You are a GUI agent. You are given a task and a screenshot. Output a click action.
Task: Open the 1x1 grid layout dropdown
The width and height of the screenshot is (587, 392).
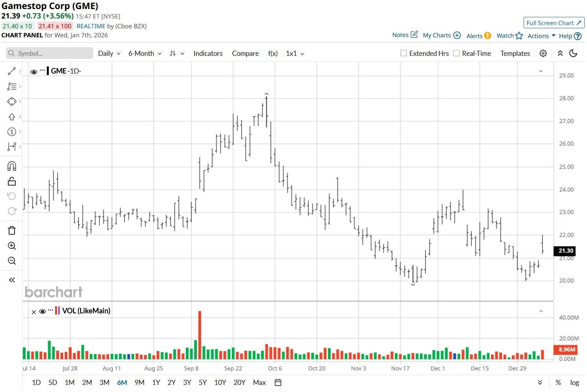(x=295, y=53)
